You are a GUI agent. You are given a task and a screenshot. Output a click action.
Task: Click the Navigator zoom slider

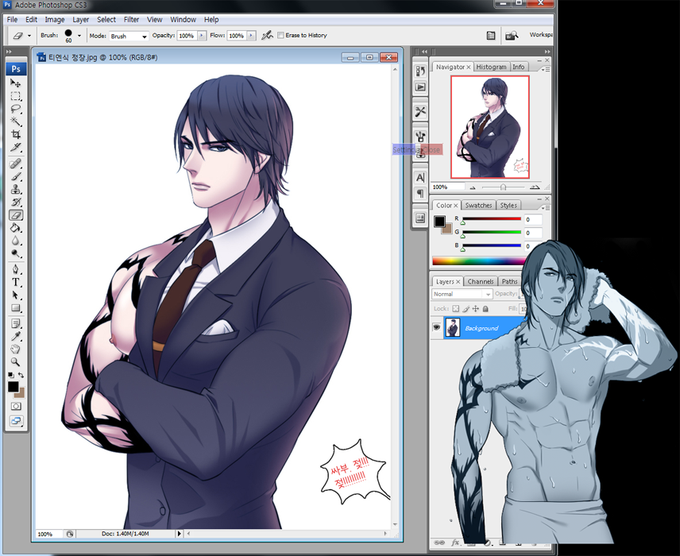(x=503, y=187)
